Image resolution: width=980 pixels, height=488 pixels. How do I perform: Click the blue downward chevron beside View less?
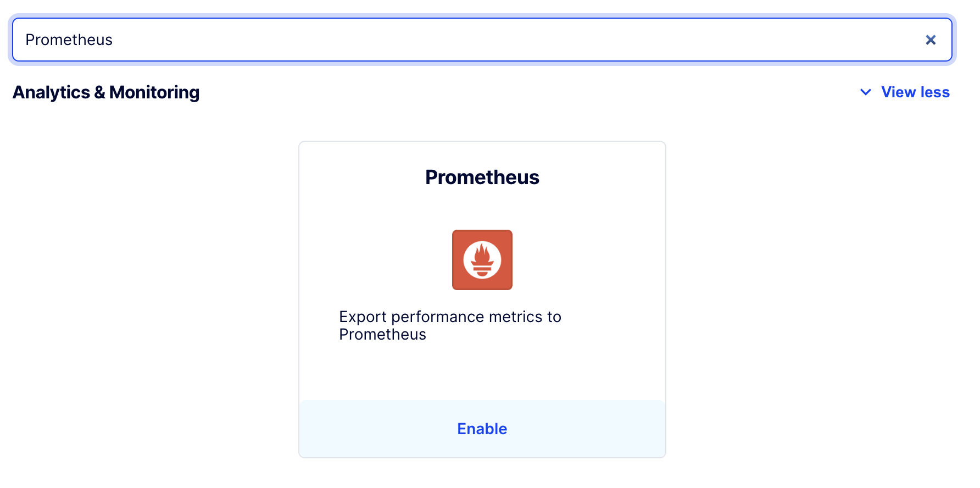click(x=866, y=92)
